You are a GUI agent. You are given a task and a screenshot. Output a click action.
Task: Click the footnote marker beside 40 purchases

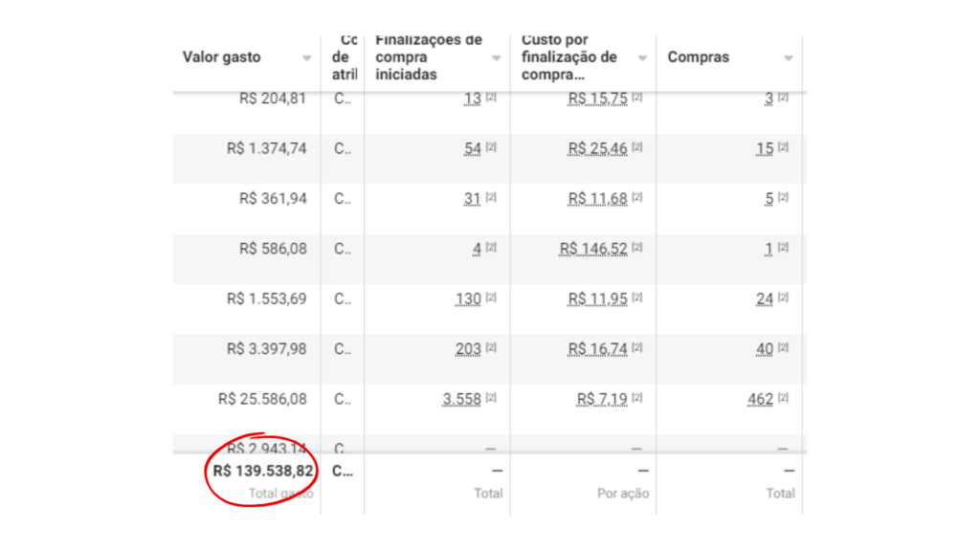point(783,347)
